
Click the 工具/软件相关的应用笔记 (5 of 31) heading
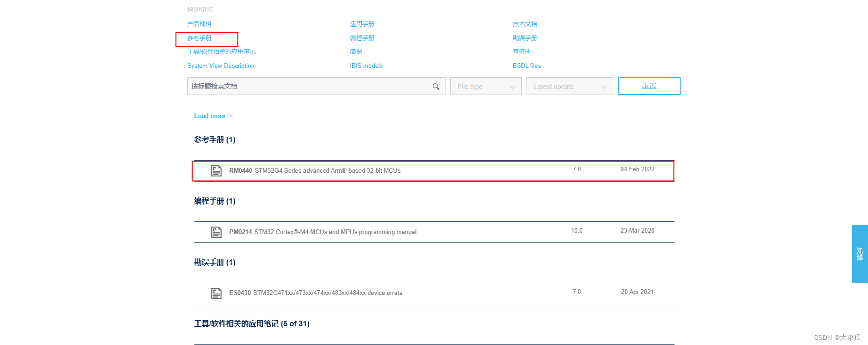(x=252, y=324)
